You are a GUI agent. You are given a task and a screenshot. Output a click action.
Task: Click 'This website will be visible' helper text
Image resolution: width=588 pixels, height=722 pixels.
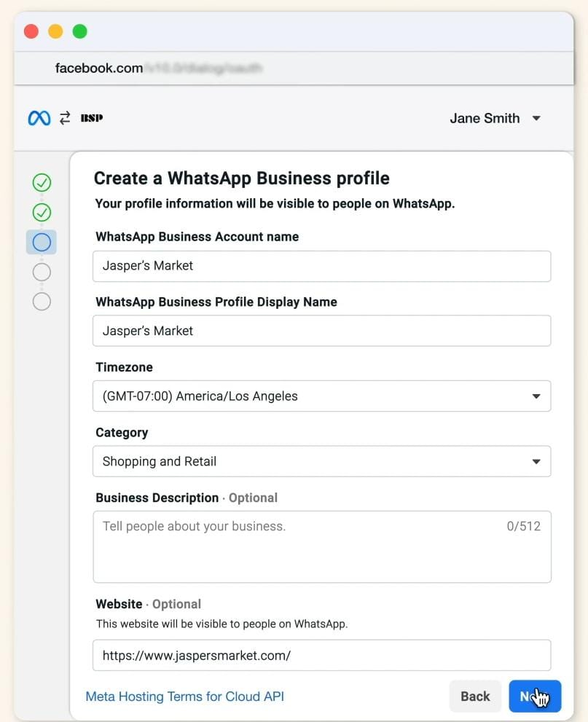[222, 624]
